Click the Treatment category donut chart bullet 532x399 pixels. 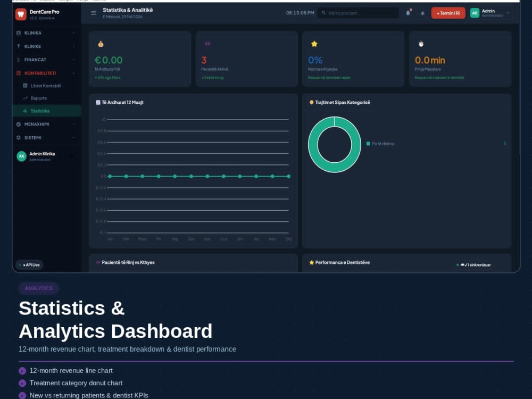coord(22,383)
